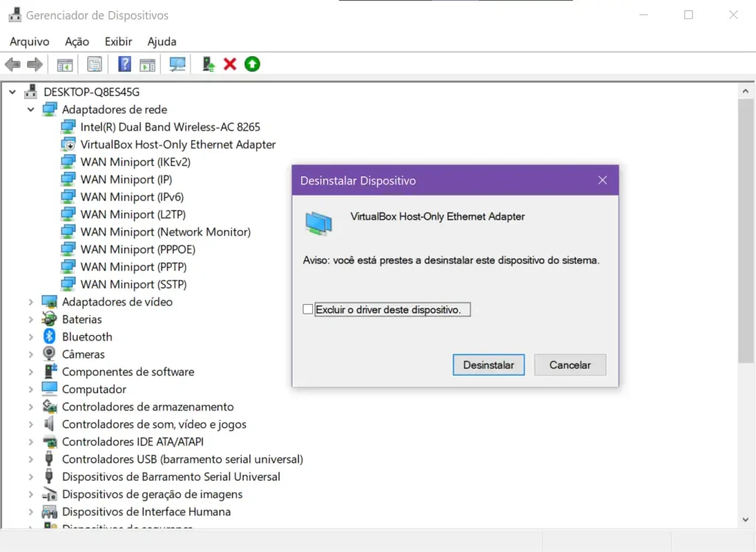Open device Properties via the toolbar icon
Viewport: 756px width, 552px height.
94,64
